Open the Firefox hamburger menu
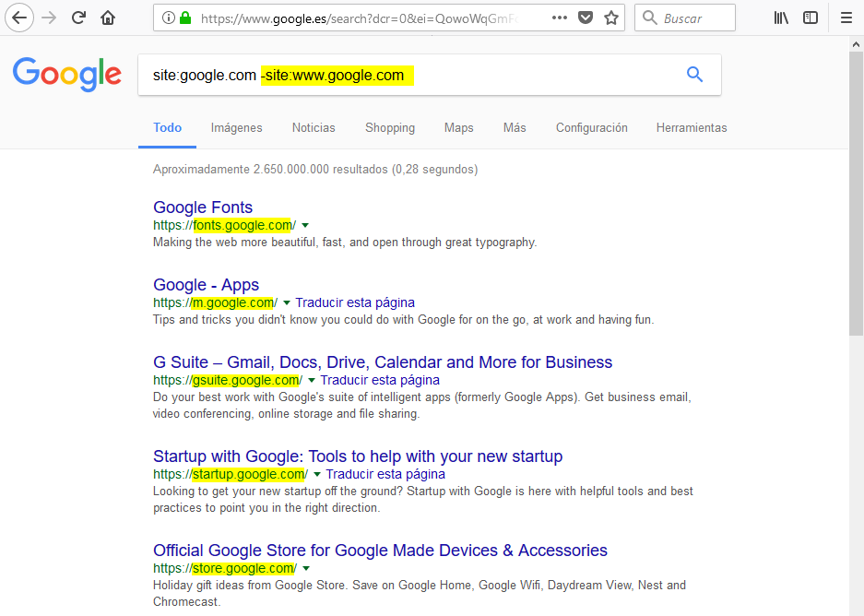 846,18
